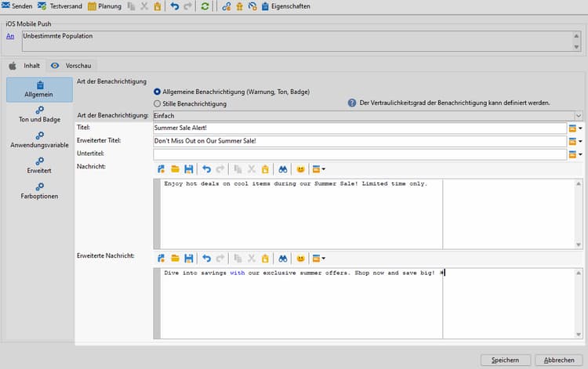The height and width of the screenshot is (369, 588).
Task: Select Allgemeine Benachrichtigung radio button
Action: 157,92
